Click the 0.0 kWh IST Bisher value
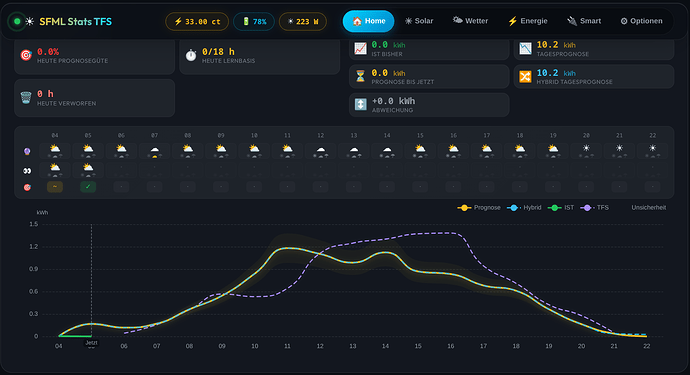 tap(389, 45)
